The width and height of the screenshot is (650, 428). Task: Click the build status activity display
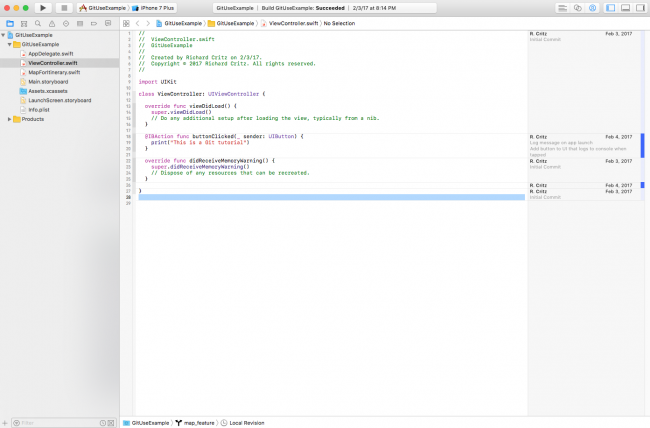pos(325,8)
